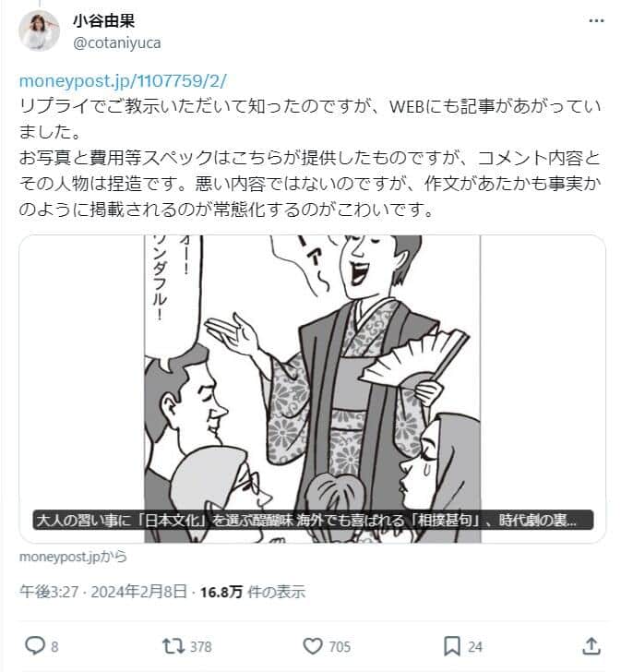Click the bookmark count 24
Image resolution: width=621 pixels, height=672 pixels.
[x=474, y=646]
